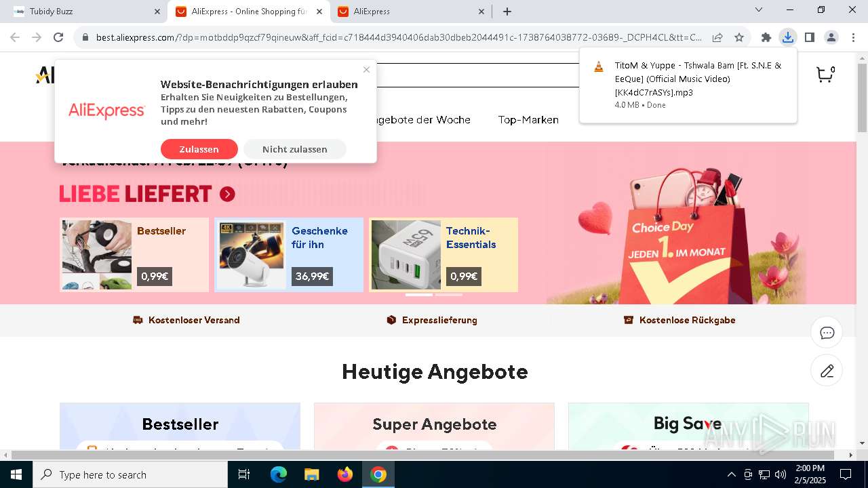Screen dimensions: 868x488
Task: Open the shopping cart icon
Action: point(825,75)
